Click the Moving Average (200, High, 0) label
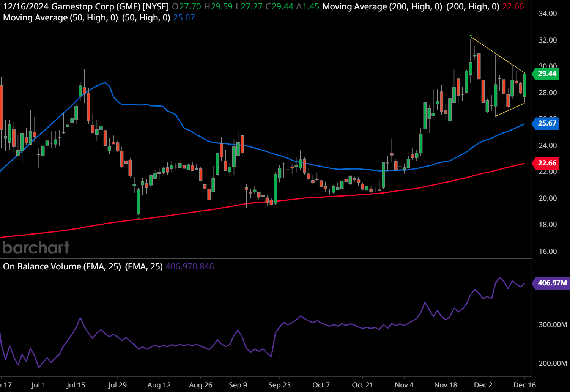Image resolution: width=570 pixels, height=392 pixels. click(382, 6)
